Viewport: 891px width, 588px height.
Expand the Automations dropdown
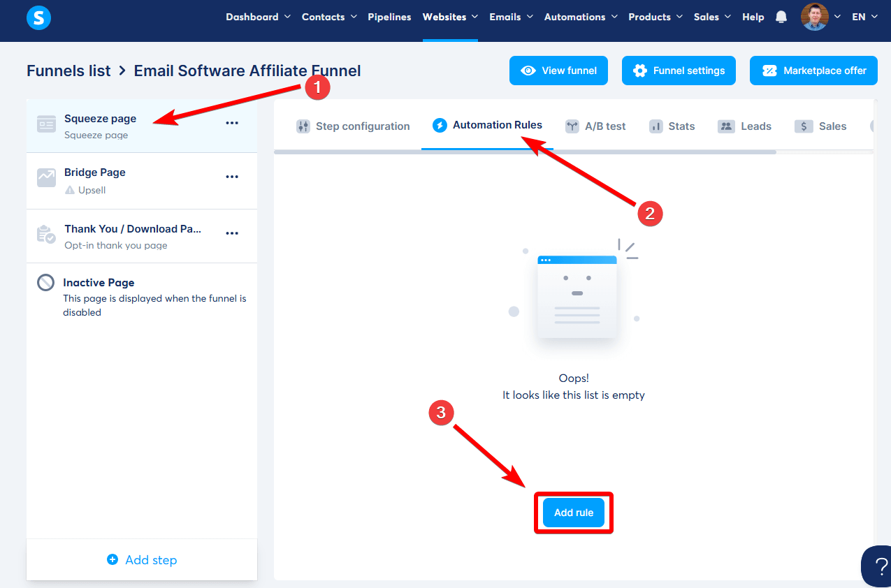pos(581,17)
